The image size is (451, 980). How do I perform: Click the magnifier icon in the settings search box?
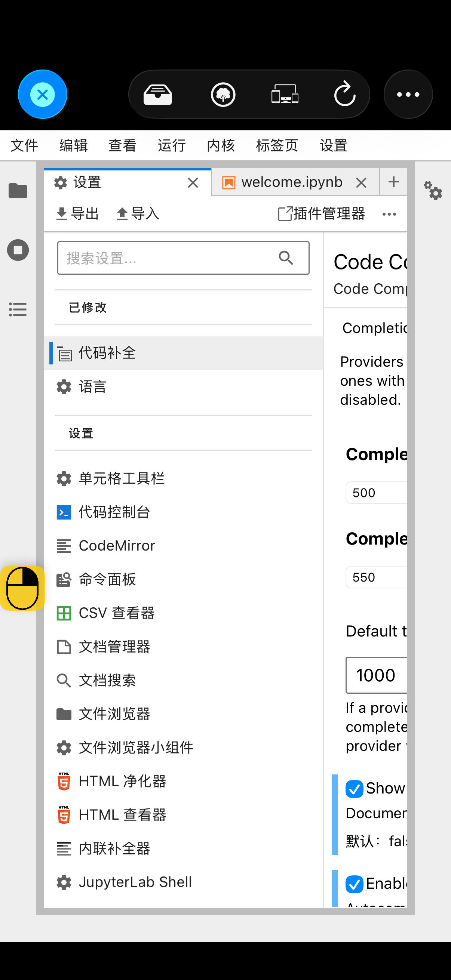[286, 258]
